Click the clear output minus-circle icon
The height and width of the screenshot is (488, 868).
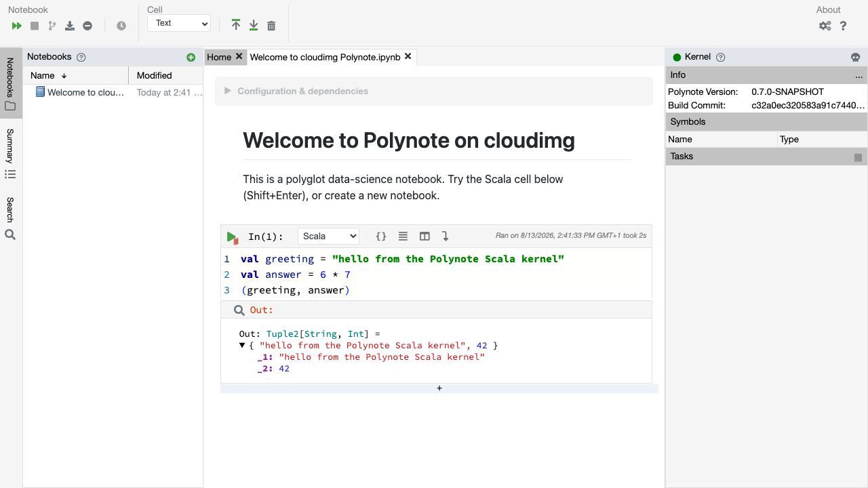[87, 26]
